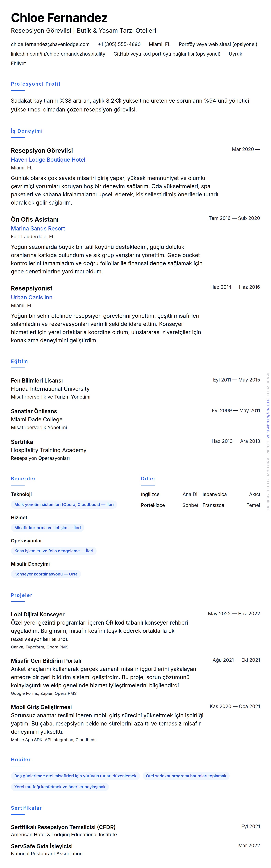Click the 'Profesyonel Profil' section heading
The image size is (271, 868).
click(35, 84)
